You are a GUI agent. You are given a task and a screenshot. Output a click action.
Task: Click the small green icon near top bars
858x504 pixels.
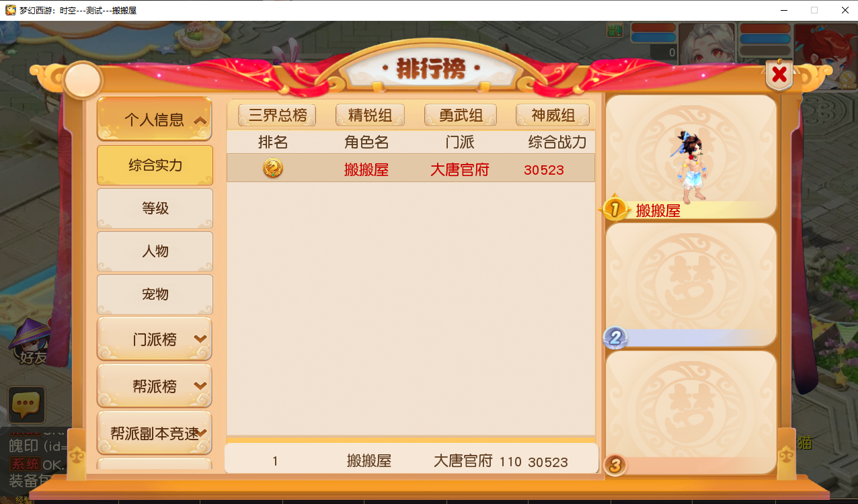615,30
